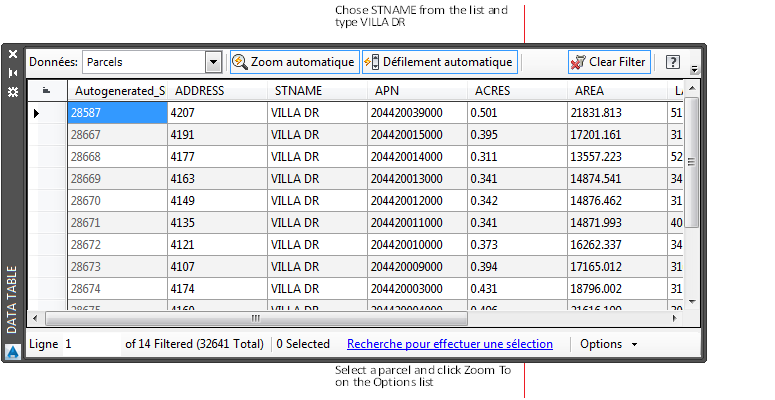775x400 pixels.
Task: Select acres cell 0.311
Action: 517,157
